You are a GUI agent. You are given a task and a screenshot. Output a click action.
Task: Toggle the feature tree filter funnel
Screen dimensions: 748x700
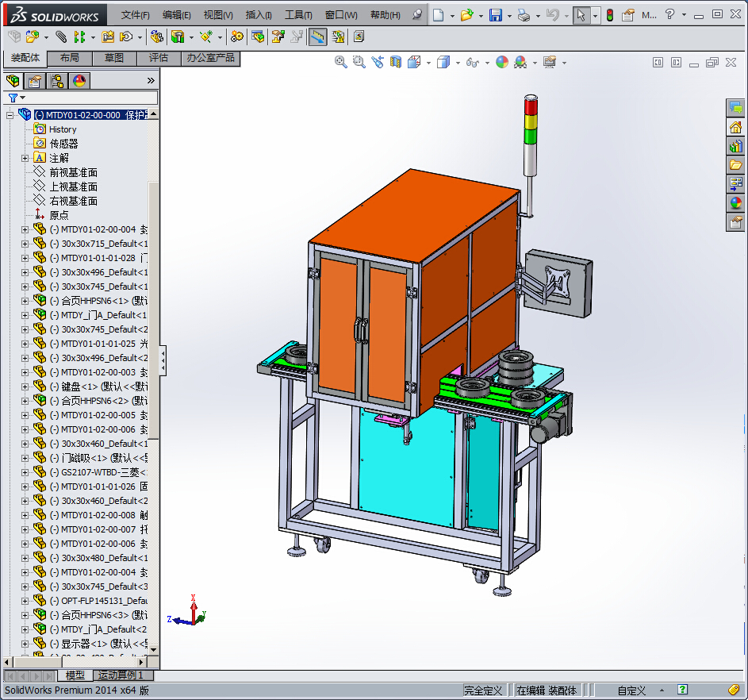pos(13,98)
